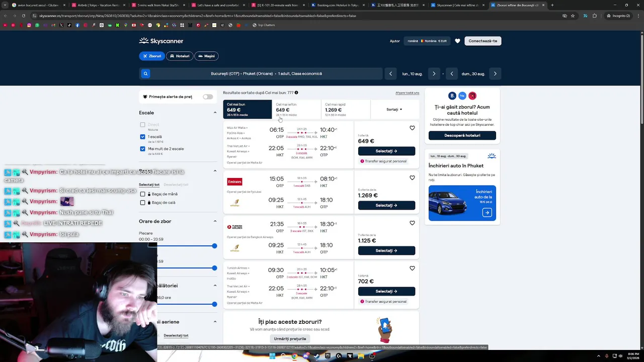Click Selectați tot under baggage filter
Image resolution: width=644 pixels, height=362 pixels.
click(x=149, y=185)
